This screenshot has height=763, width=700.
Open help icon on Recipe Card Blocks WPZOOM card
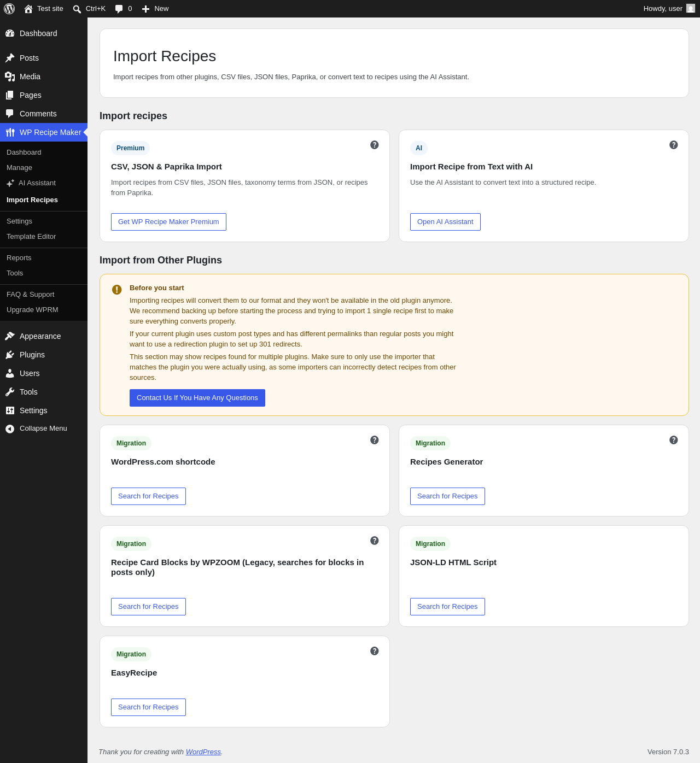click(x=375, y=541)
